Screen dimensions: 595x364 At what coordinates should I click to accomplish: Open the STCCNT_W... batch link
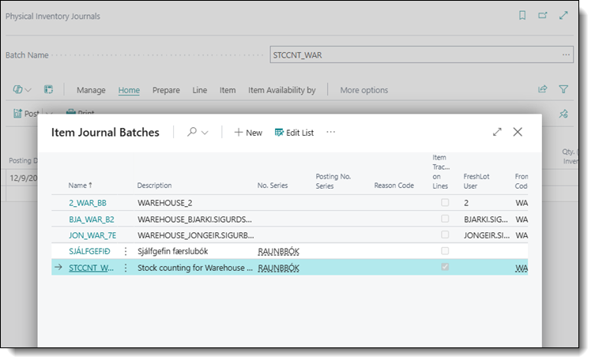pyautogui.click(x=91, y=268)
